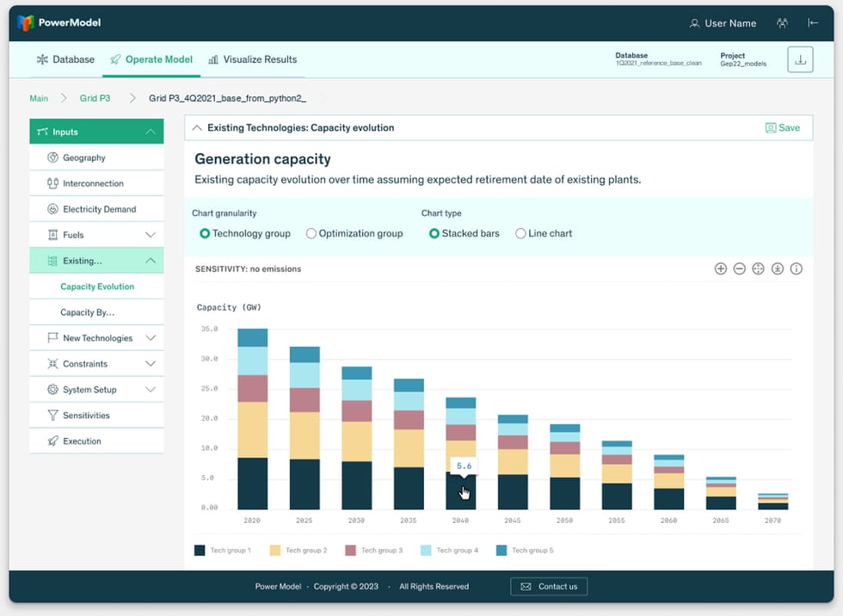Screen dimensions: 843x616
Task: Collapse the Inputs section
Action: tap(151, 132)
